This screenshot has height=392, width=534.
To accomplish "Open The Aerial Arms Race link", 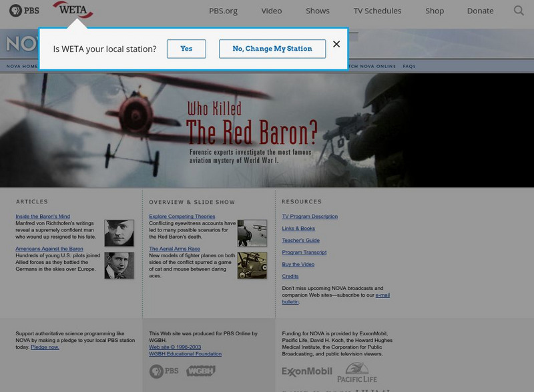I will tap(174, 249).
